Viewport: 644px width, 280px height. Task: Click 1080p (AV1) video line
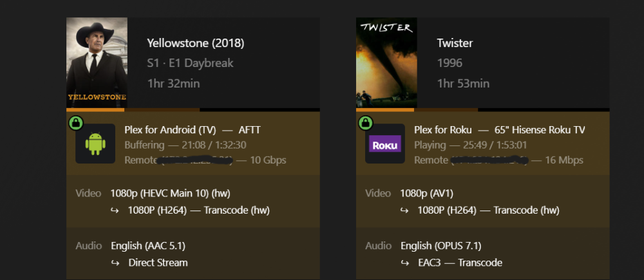click(x=427, y=193)
